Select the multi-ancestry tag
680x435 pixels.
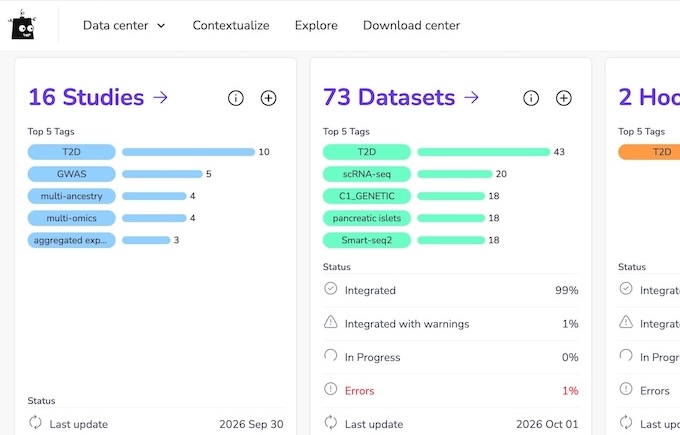point(72,196)
